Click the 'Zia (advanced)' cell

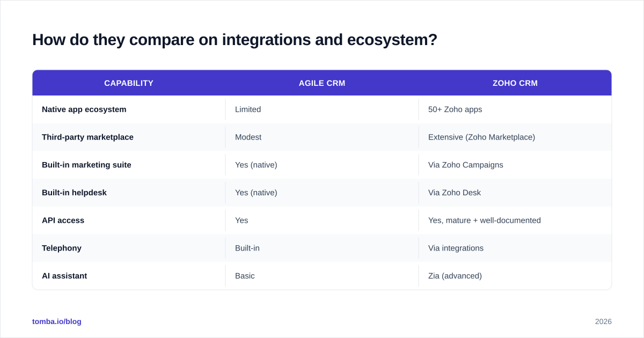click(455, 276)
